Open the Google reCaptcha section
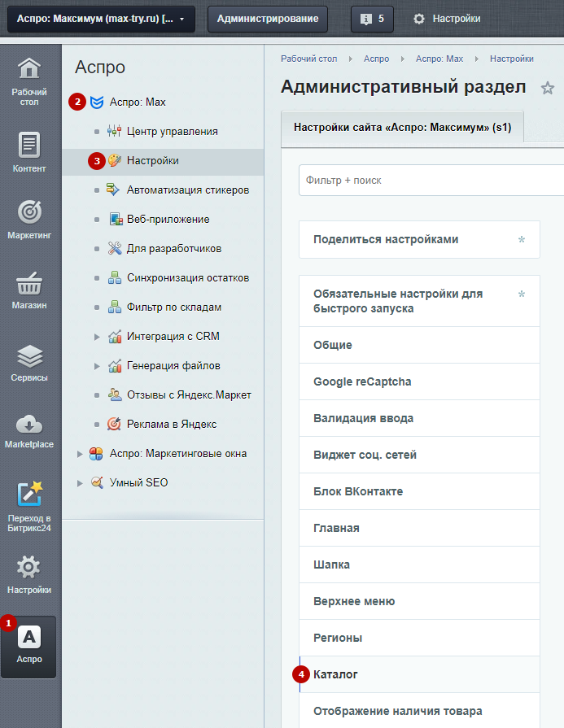Image resolution: width=564 pixels, height=728 pixels. pos(419,381)
